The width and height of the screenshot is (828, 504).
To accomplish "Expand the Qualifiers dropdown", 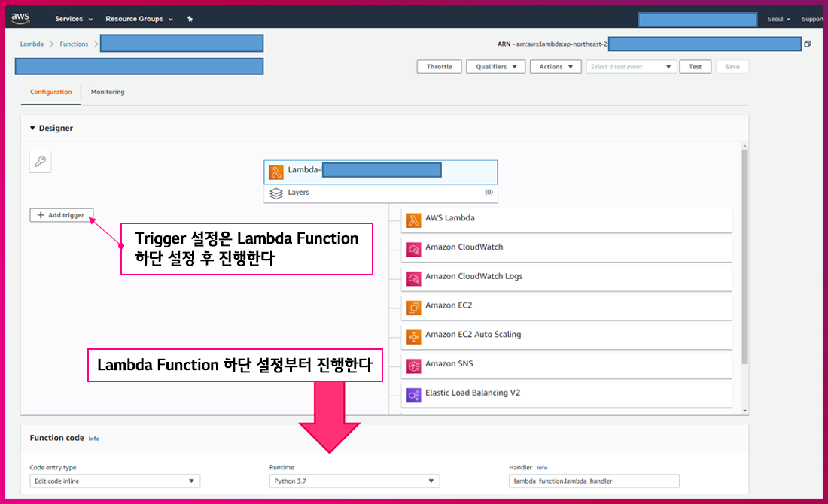I will tap(495, 67).
